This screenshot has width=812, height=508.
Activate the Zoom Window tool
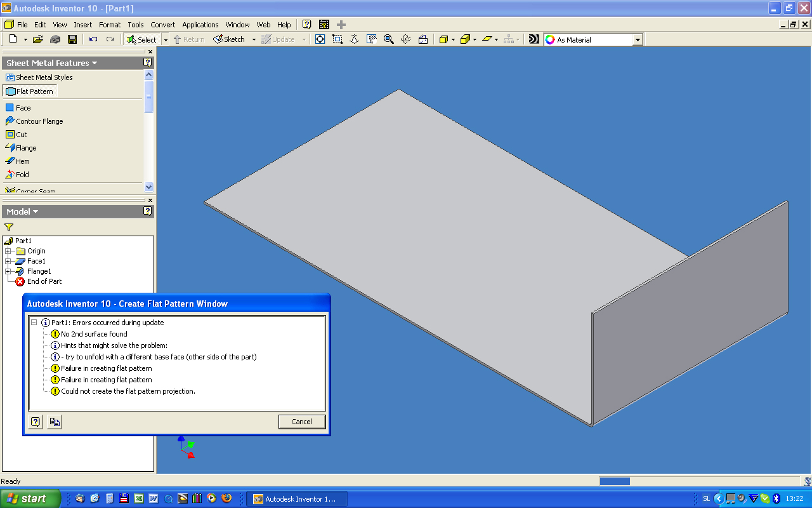click(337, 39)
